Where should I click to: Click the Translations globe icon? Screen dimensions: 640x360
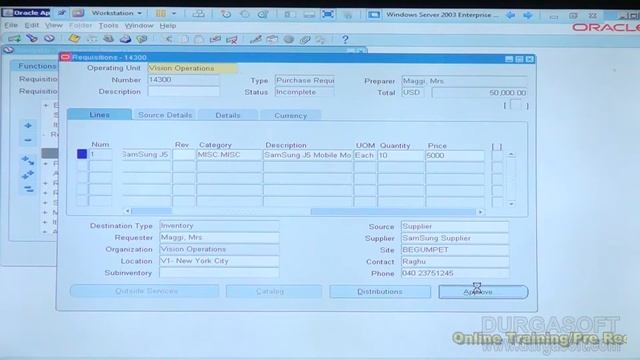pyautogui.click(x=289, y=39)
